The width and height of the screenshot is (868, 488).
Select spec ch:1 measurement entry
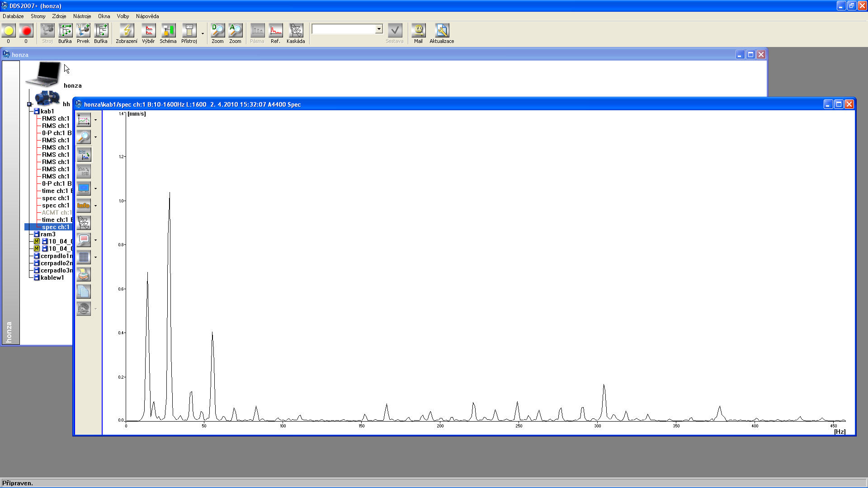(56, 227)
